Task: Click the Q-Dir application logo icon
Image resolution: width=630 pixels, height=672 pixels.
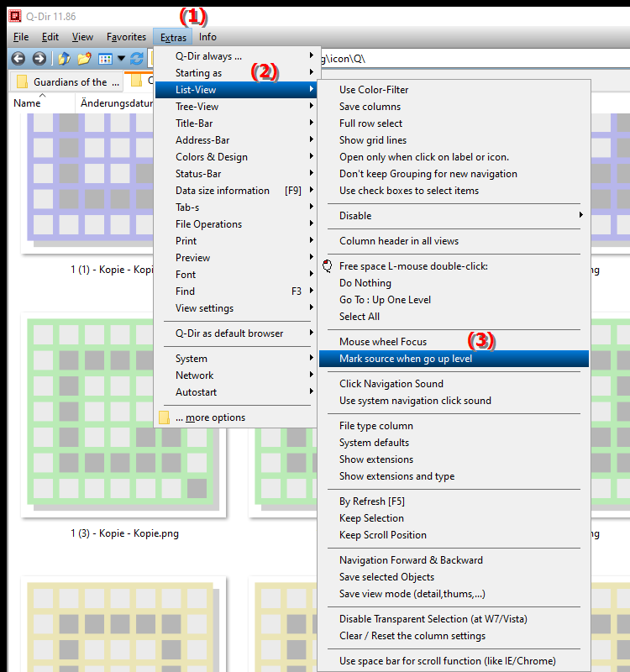Action: [15, 16]
